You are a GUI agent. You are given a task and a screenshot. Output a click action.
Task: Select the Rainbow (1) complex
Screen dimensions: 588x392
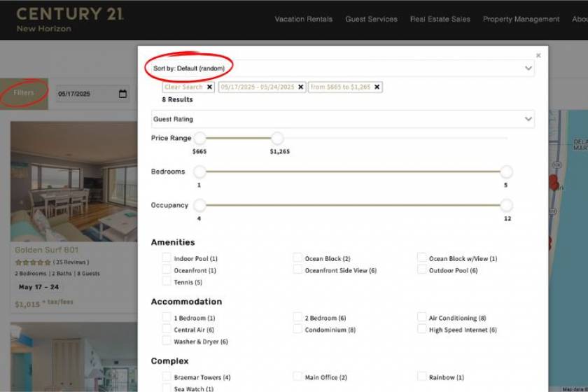click(x=422, y=376)
